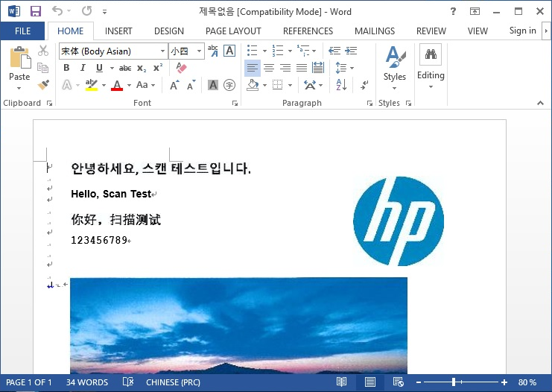Shrink font size button

pyautogui.click(x=191, y=85)
